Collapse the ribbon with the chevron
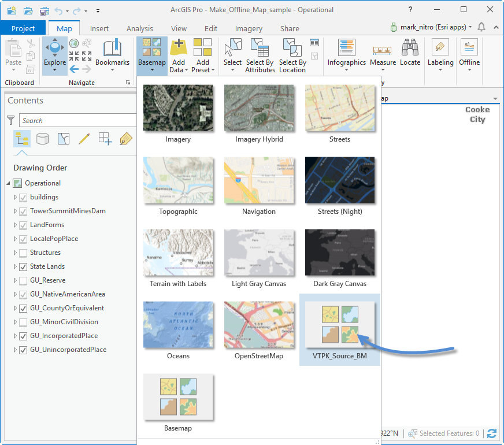The height and width of the screenshot is (445, 504). pyautogui.click(x=496, y=27)
